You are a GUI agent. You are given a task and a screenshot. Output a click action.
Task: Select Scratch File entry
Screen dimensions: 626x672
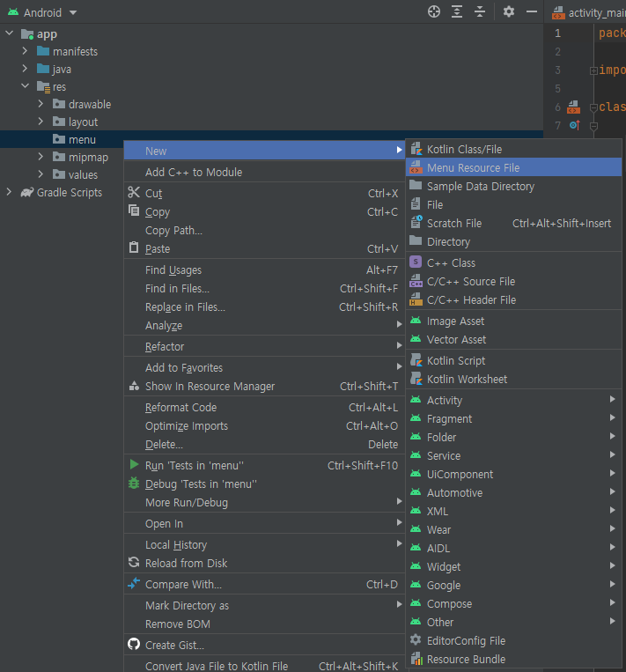pos(513,224)
